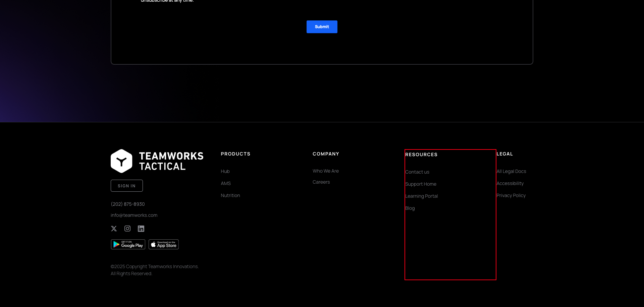This screenshot has width=644, height=307.
Task: Visit the LinkedIn page
Action: coord(141,229)
